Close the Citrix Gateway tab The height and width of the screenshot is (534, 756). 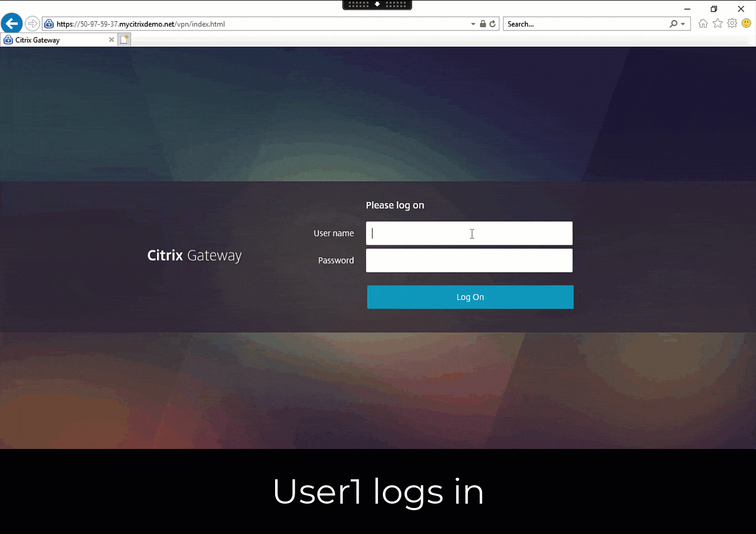[x=112, y=40]
